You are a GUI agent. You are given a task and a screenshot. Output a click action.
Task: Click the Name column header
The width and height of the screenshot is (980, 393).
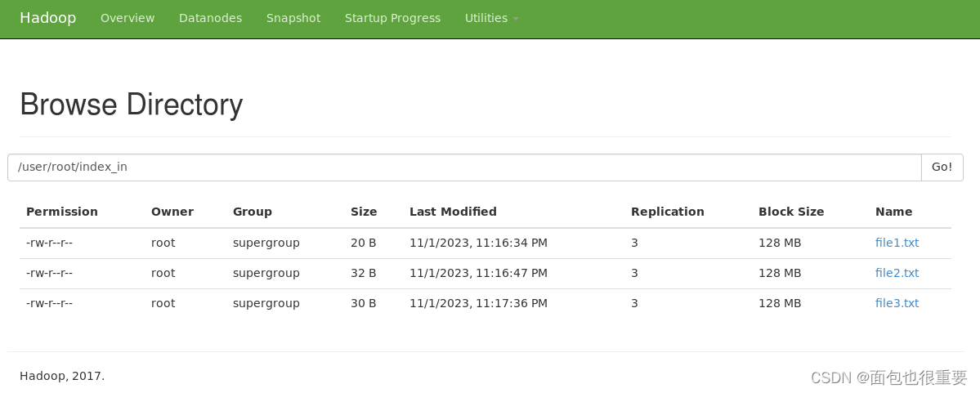(x=893, y=212)
